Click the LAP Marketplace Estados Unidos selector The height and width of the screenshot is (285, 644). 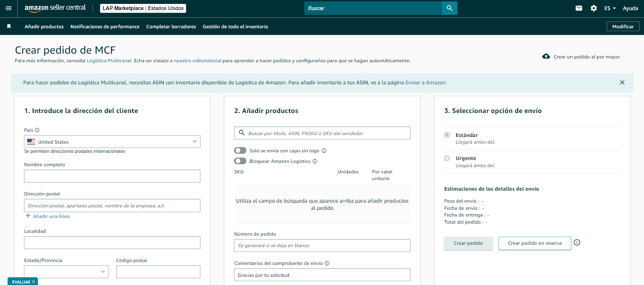pos(143,8)
